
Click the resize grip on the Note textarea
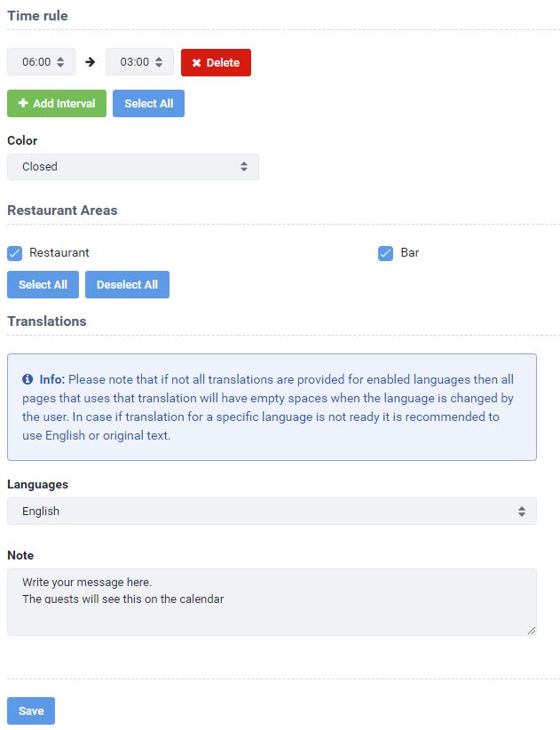point(532,631)
